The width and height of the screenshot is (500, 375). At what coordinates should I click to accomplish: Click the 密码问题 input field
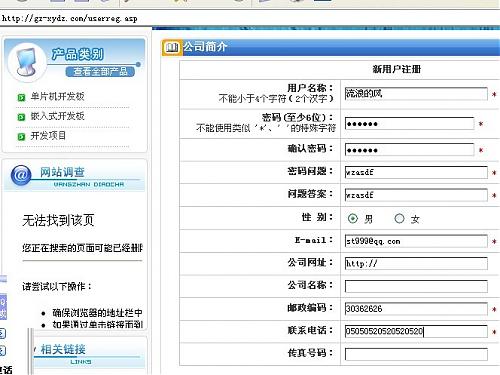pos(416,172)
